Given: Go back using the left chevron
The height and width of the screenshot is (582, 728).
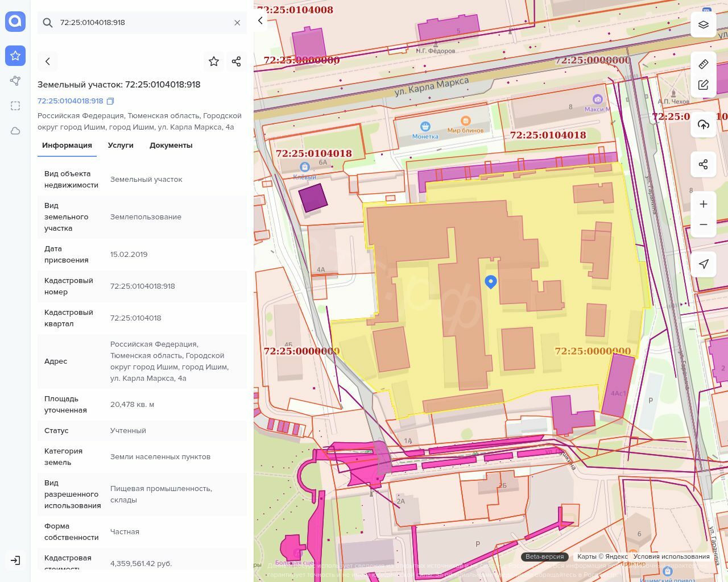Looking at the screenshot, I should click(x=48, y=61).
